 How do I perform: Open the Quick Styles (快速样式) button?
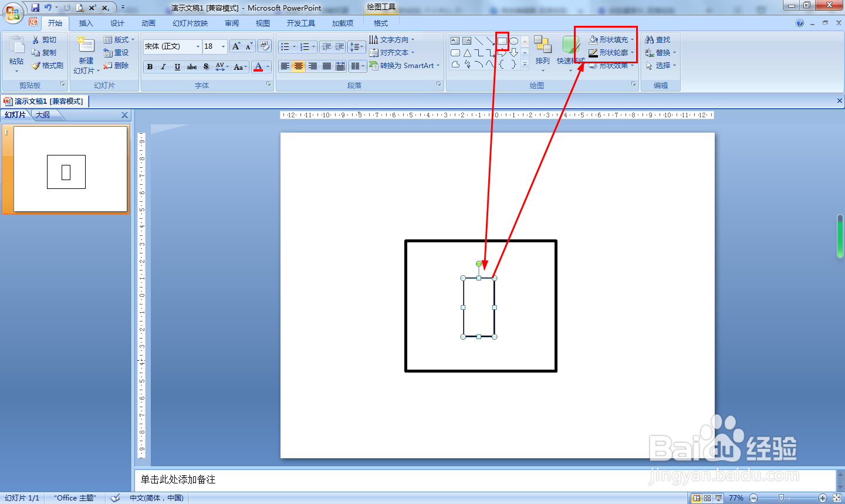tap(570, 54)
